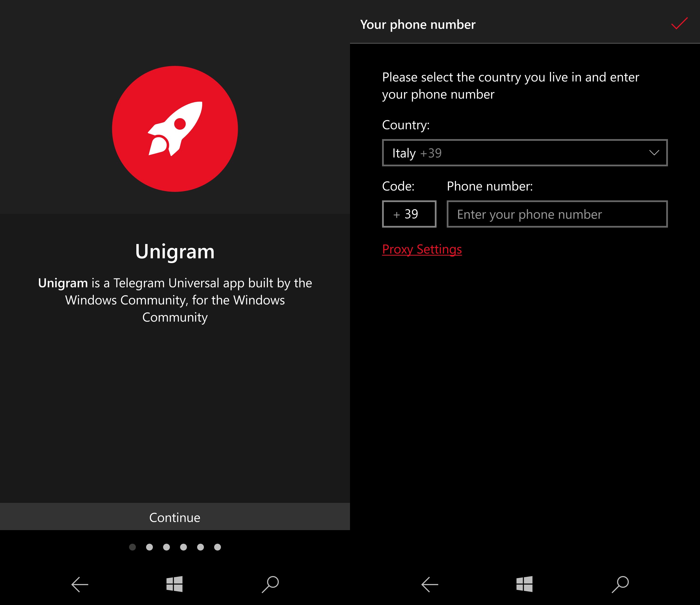Jump to the fourth intro page dot
This screenshot has width=700, height=605.
point(184,547)
